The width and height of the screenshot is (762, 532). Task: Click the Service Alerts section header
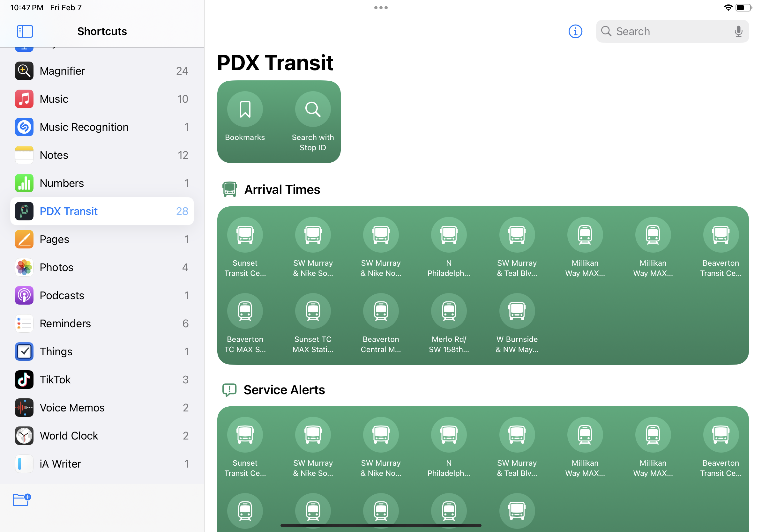point(273,390)
